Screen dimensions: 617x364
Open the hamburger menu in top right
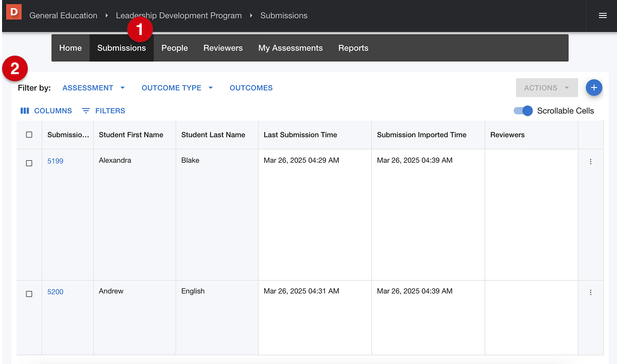pos(603,15)
